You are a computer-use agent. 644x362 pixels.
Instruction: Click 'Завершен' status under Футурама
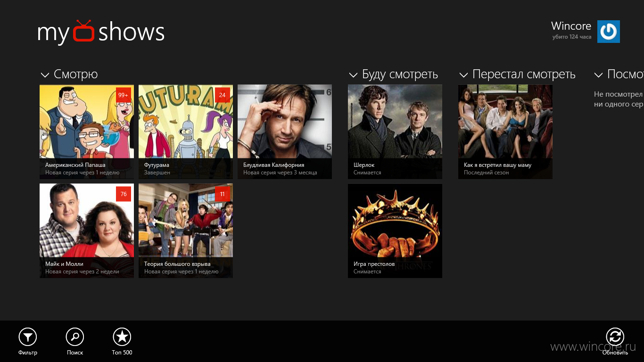tap(157, 173)
